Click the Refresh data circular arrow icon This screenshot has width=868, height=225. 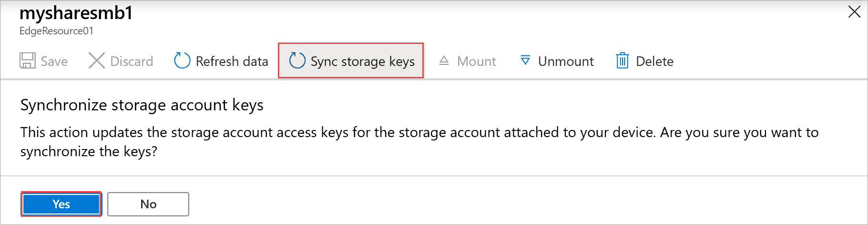pos(182,61)
